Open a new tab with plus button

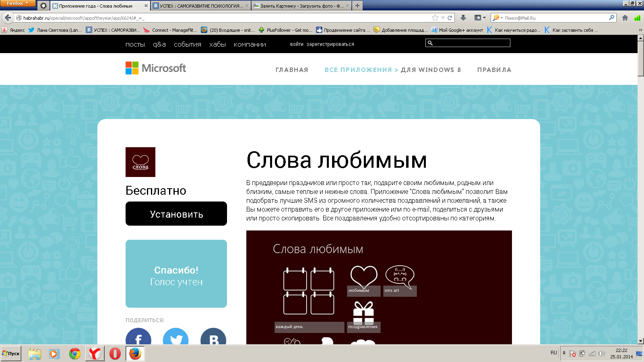click(x=357, y=6)
